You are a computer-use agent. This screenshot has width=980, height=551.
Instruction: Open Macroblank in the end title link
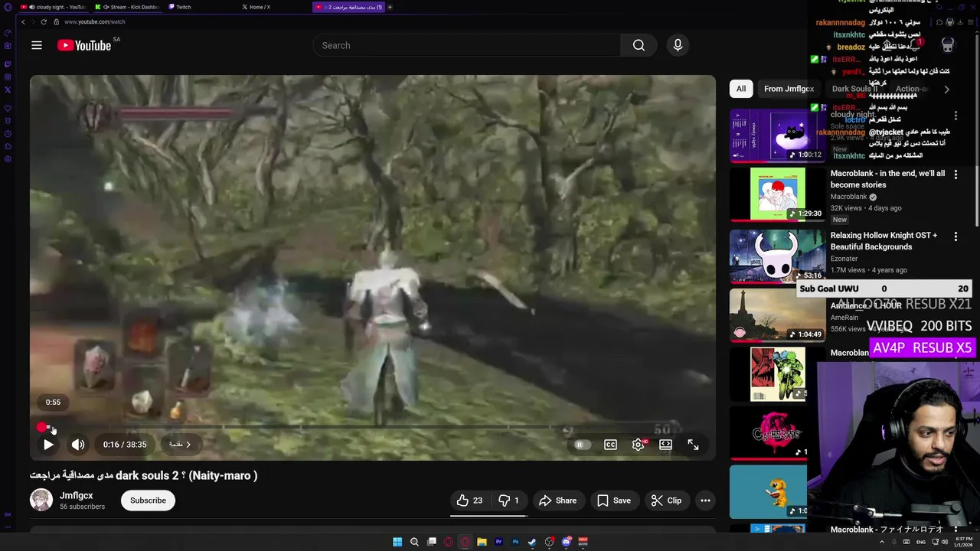click(x=887, y=179)
